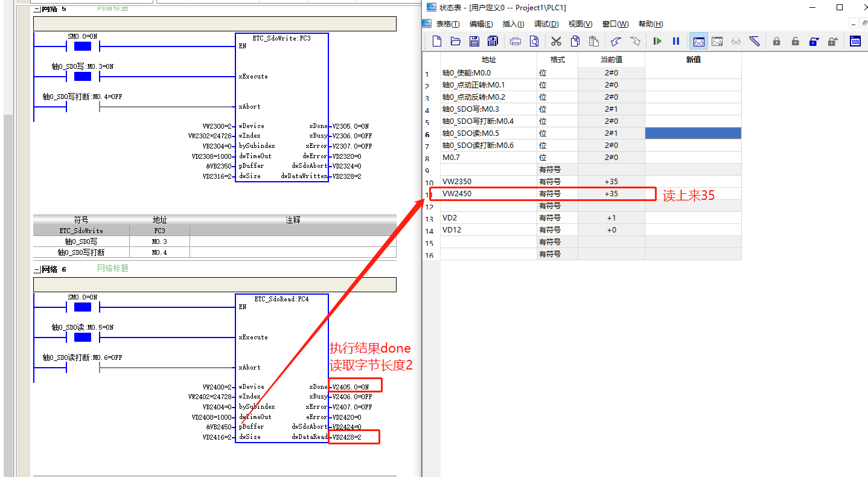Click the Write All pencil icon
Viewport: 868px width, 477px height.
point(755,41)
